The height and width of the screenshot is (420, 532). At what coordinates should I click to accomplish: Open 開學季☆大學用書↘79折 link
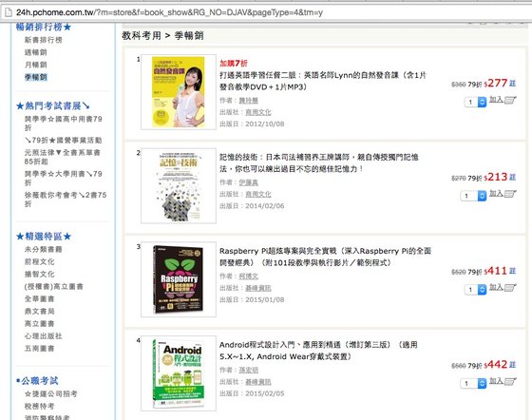(63, 178)
